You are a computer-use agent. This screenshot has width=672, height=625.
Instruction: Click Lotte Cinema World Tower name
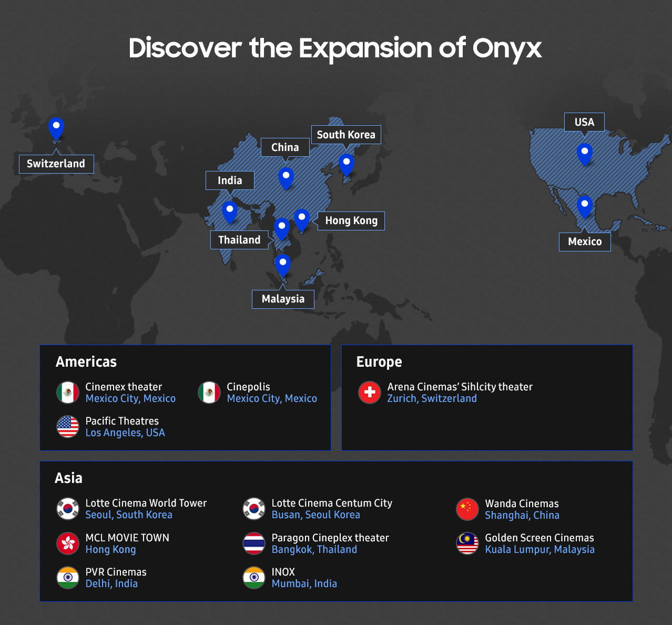146,503
